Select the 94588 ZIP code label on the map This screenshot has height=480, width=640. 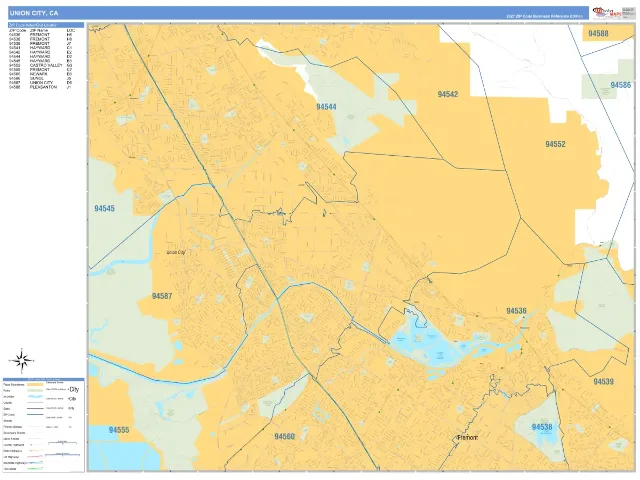(598, 34)
